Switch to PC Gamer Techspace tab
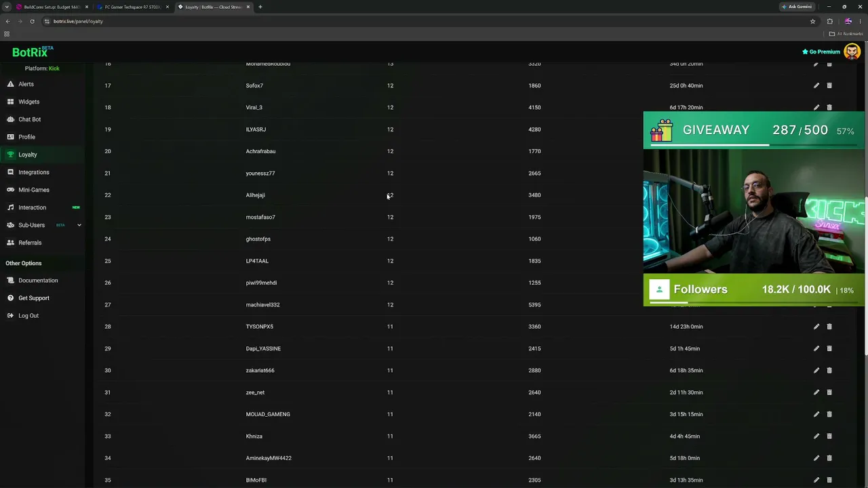The width and height of the screenshot is (868, 488). click(x=132, y=7)
